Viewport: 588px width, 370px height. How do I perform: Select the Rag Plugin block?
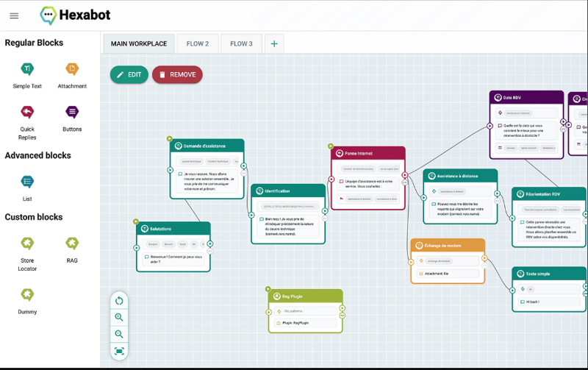(x=306, y=311)
